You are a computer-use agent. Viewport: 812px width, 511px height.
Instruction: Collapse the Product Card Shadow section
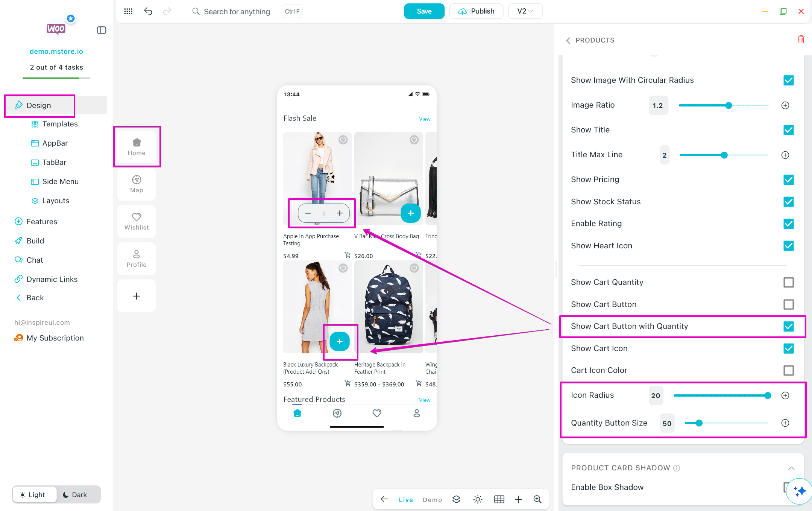tap(791, 468)
